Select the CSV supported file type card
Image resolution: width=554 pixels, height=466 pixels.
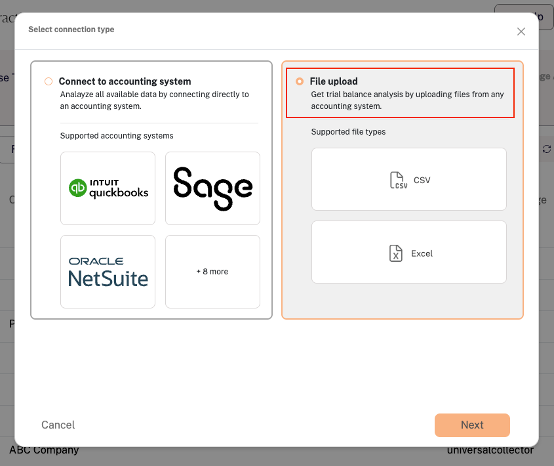tap(409, 179)
